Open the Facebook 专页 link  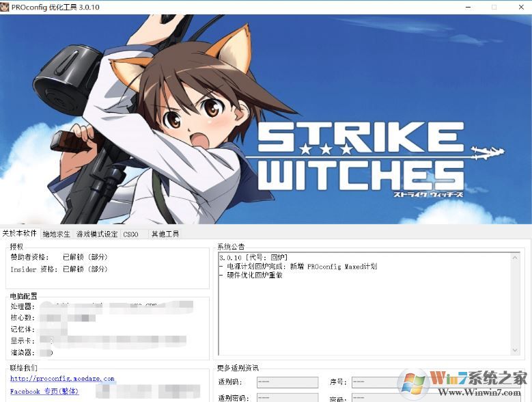coord(44,392)
